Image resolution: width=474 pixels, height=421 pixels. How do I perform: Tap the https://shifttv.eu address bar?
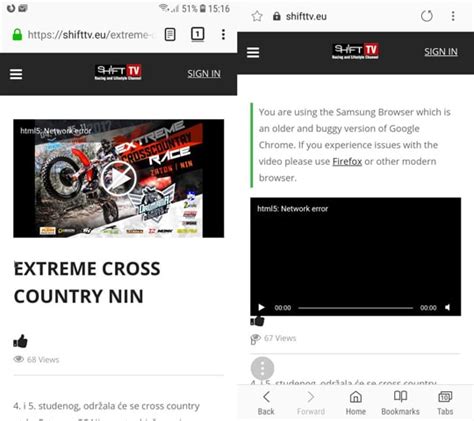[x=91, y=35]
